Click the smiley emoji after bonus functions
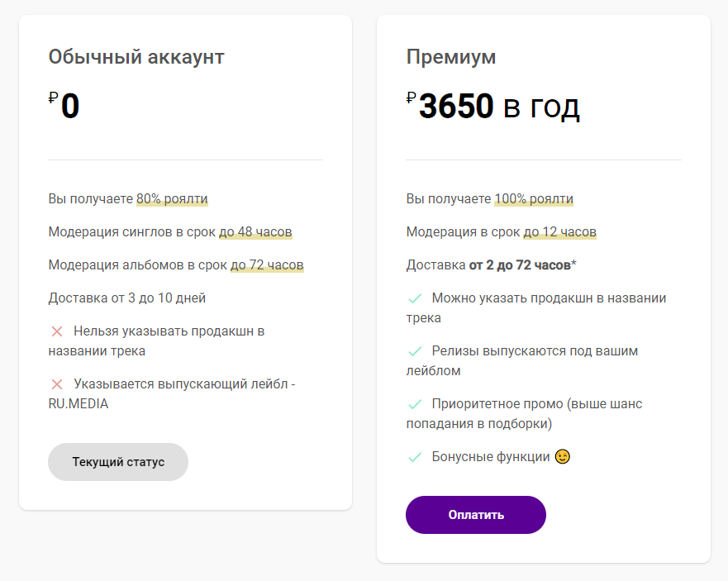Viewport: 728px width, 581px height. (563, 456)
